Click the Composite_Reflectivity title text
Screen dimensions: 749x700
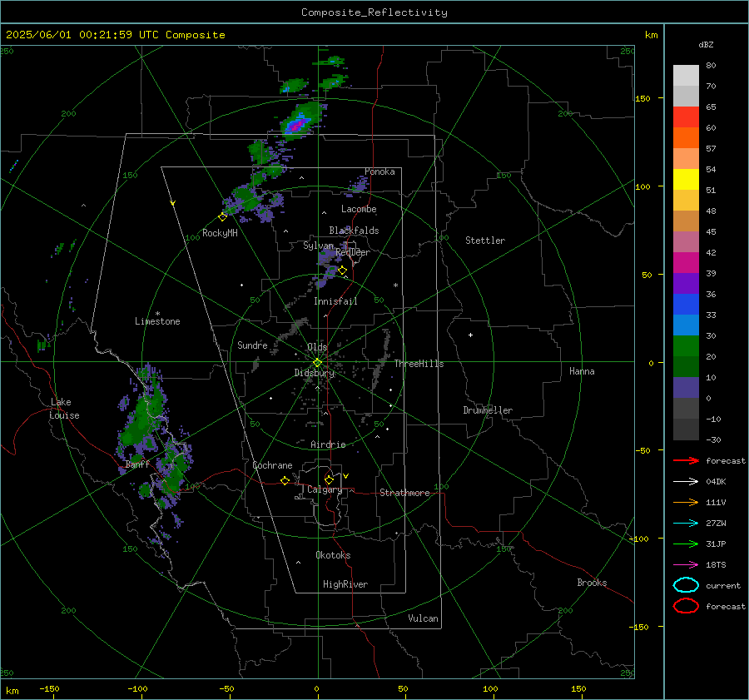(374, 12)
